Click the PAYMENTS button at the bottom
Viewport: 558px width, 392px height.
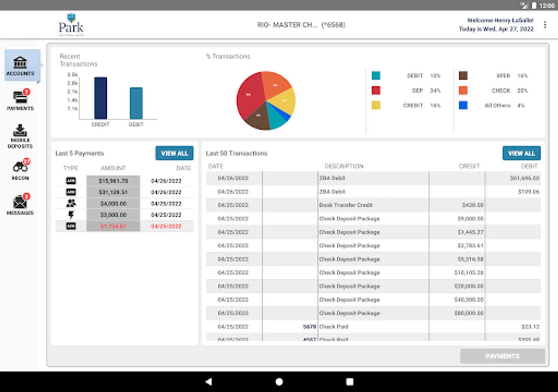[x=503, y=356]
